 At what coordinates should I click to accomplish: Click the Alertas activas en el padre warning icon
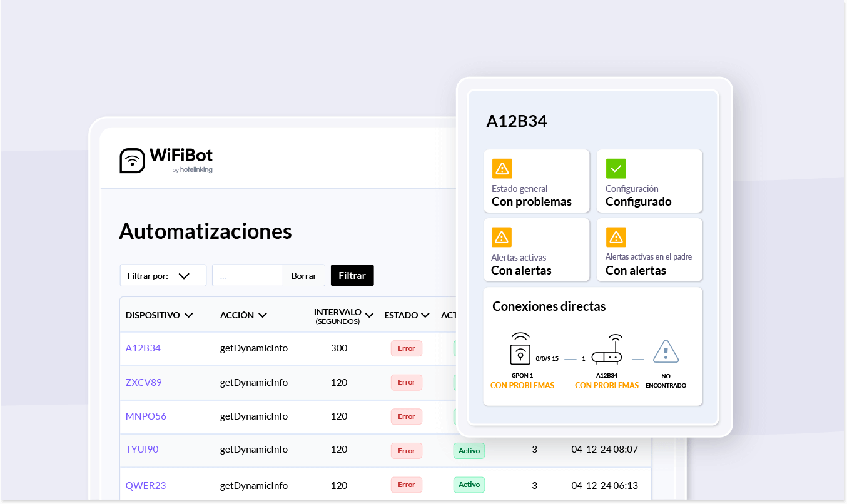[x=616, y=237]
